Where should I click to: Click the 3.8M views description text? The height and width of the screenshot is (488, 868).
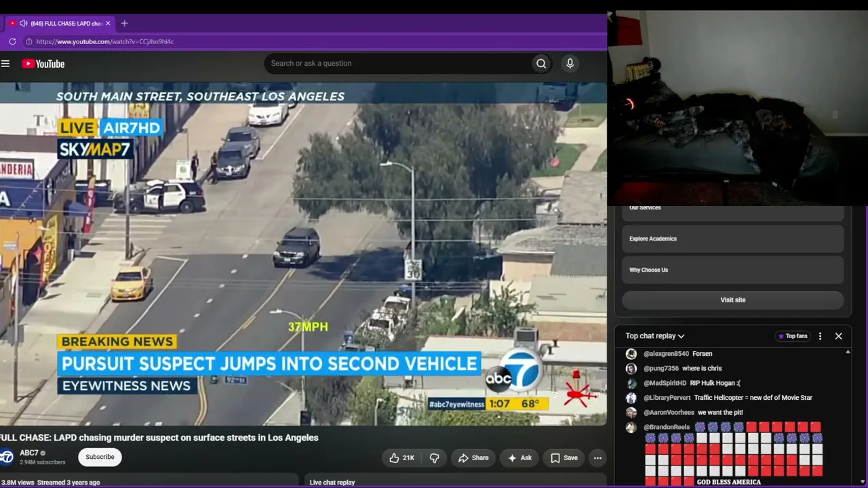[50, 483]
